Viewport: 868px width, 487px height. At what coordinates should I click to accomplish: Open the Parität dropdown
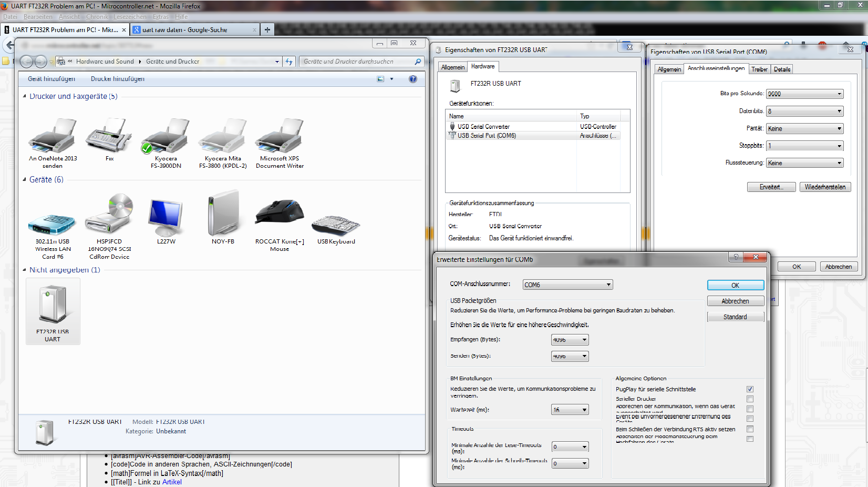tap(804, 129)
